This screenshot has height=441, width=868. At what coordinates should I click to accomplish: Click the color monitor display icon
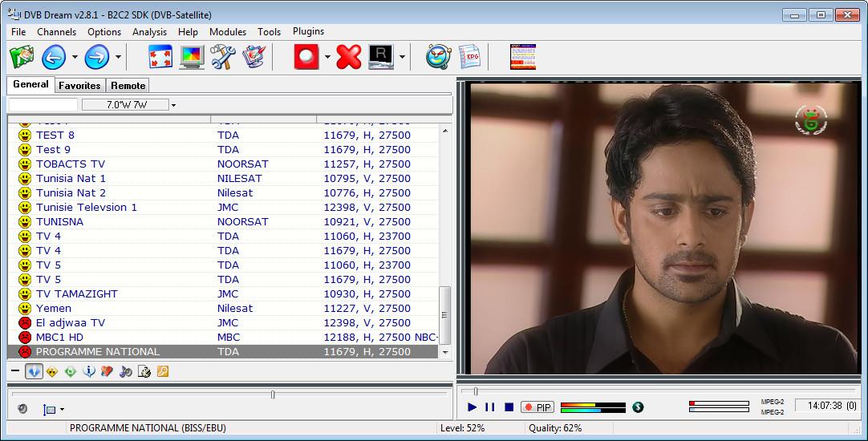(191, 57)
